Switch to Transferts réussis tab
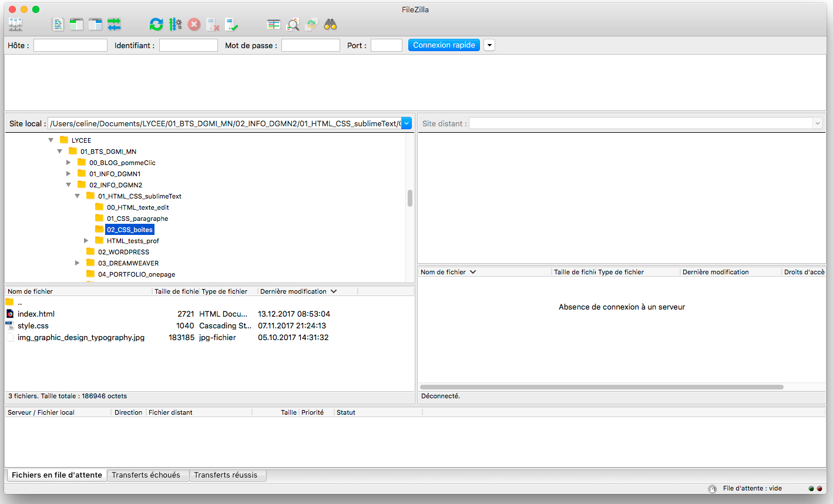The width and height of the screenshot is (833, 504). tap(228, 475)
